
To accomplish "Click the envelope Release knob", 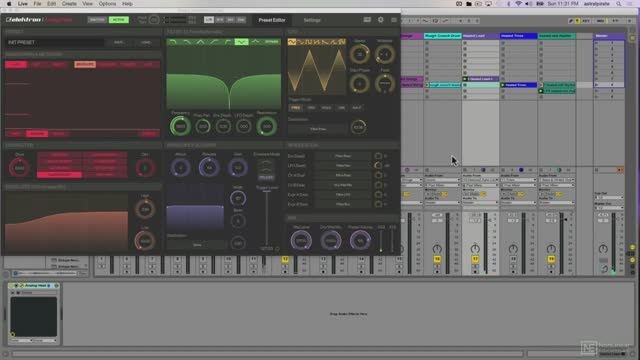I will (209, 167).
